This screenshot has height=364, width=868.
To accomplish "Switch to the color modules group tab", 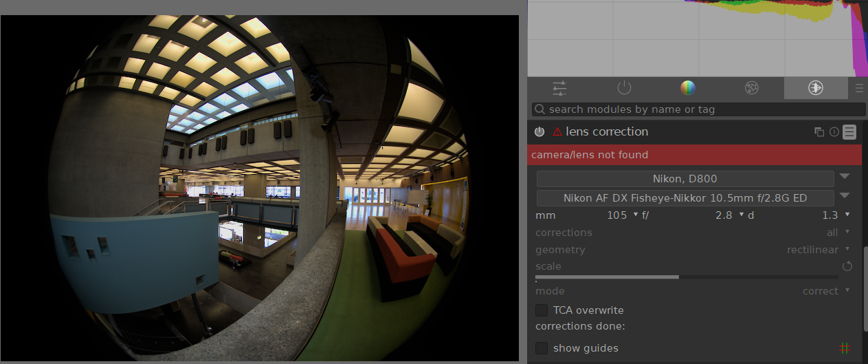I will 688,88.
